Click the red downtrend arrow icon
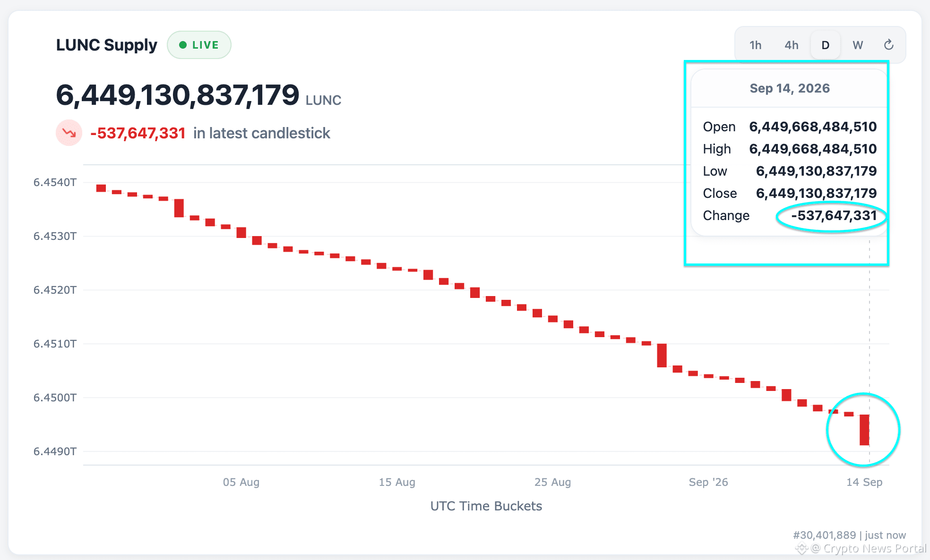The image size is (930, 560). click(x=69, y=133)
